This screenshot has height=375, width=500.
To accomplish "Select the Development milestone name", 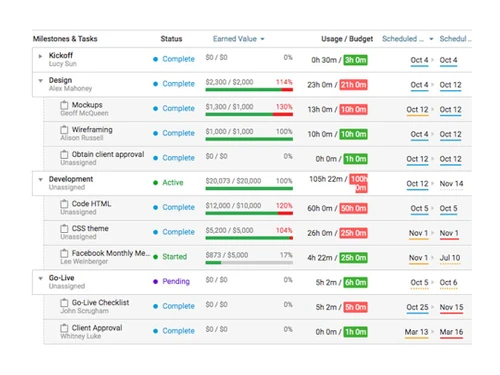I will click(71, 179).
